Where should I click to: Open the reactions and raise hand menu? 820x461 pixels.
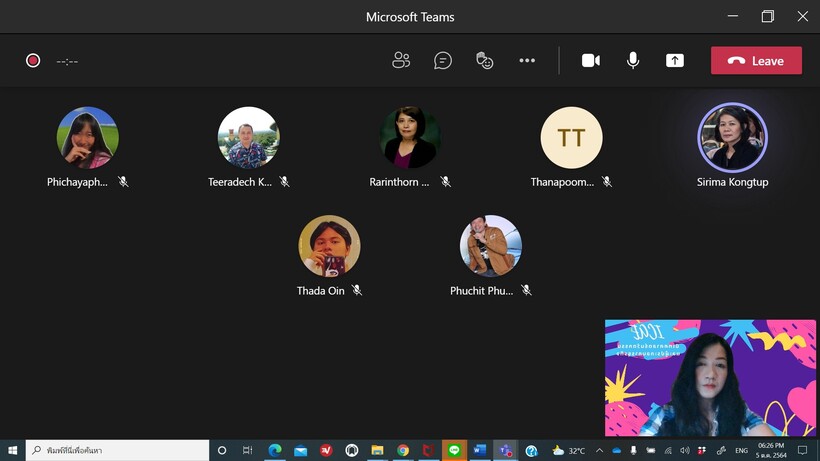(485, 60)
